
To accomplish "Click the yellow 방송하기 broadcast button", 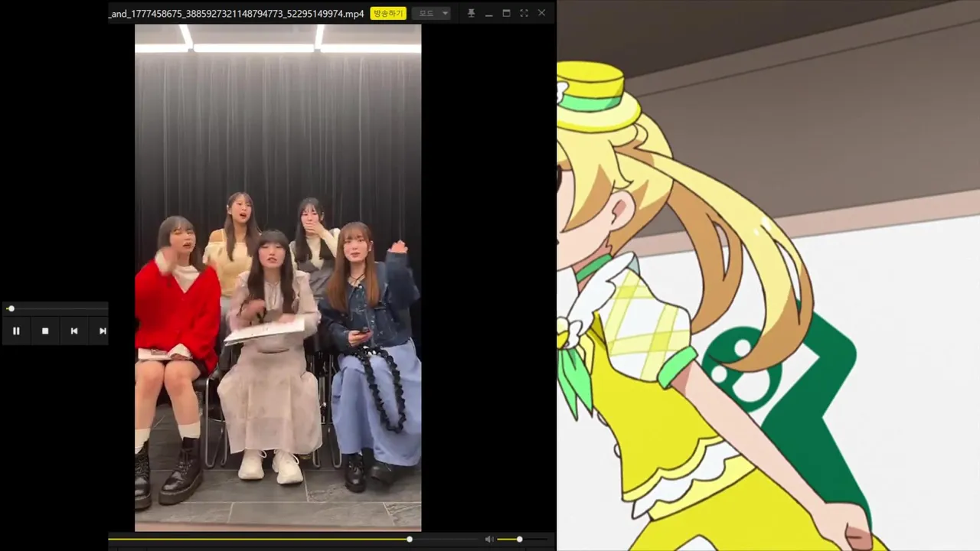I will 387,13.
